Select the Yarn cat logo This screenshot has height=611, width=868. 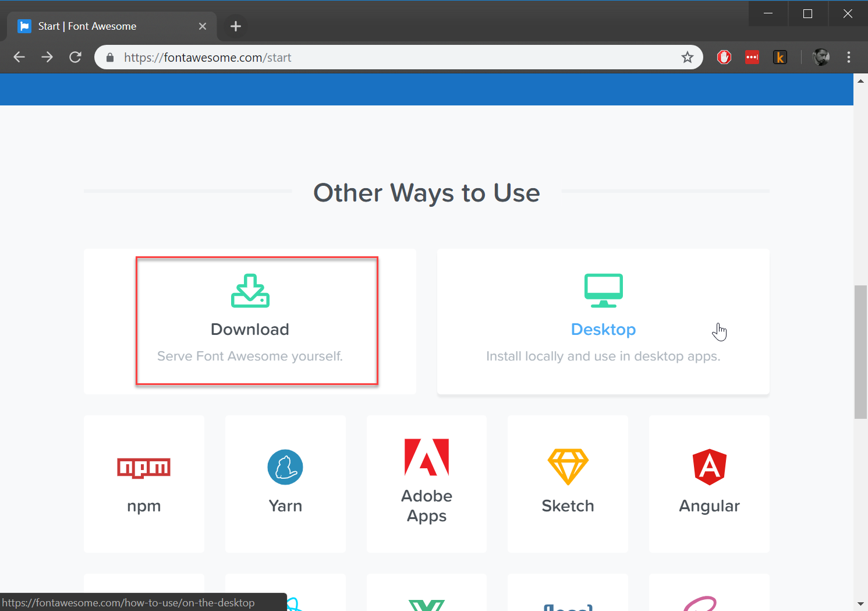[x=285, y=467]
